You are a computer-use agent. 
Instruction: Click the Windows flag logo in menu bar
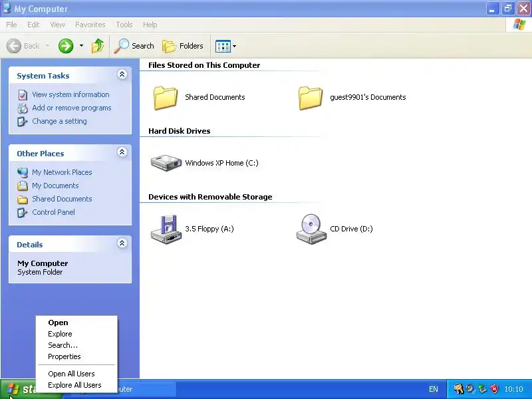click(519, 25)
